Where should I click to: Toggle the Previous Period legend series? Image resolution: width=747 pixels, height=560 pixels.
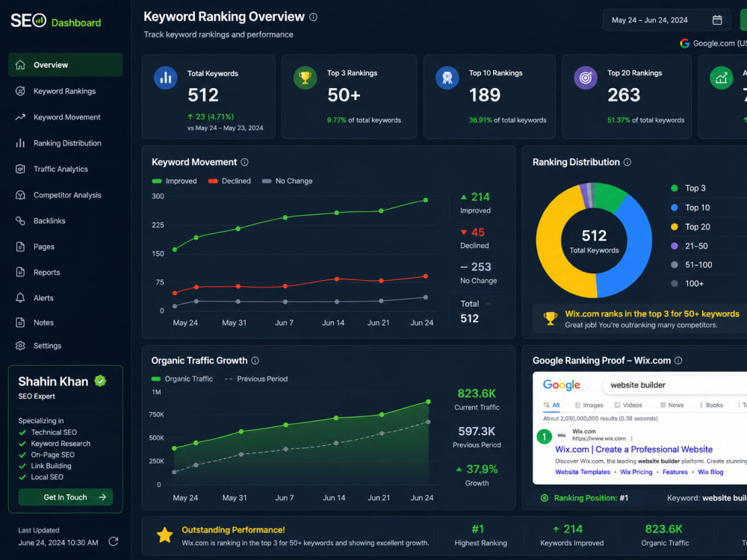255,379
